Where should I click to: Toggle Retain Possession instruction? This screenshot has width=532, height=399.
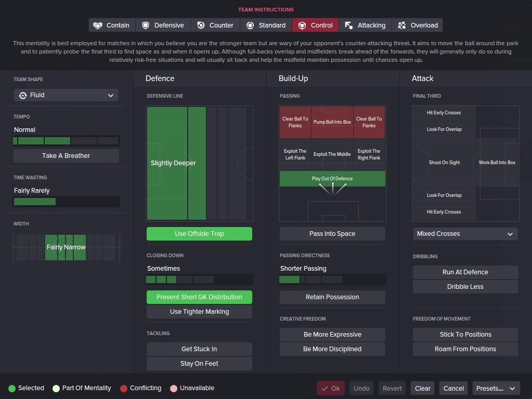(x=332, y=297)
